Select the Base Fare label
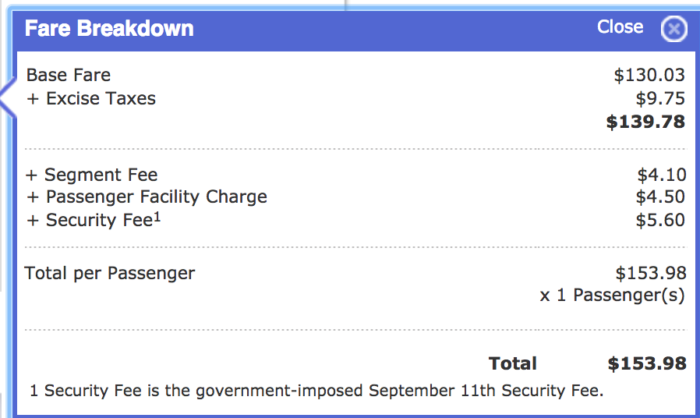 point(68,75)
